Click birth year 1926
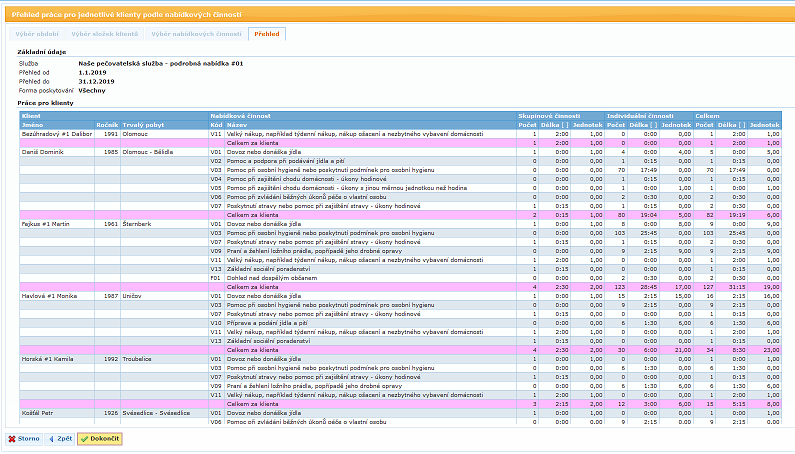The height and width of the screenshot is (454, 795). click(111, 413)
